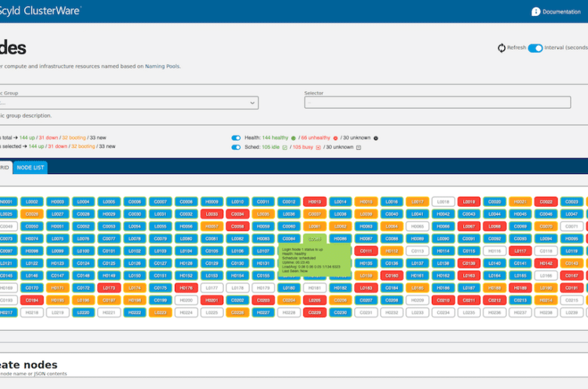Screen dimensions: 588x389
Task: Select white node tile H0232
Action: 391,312
